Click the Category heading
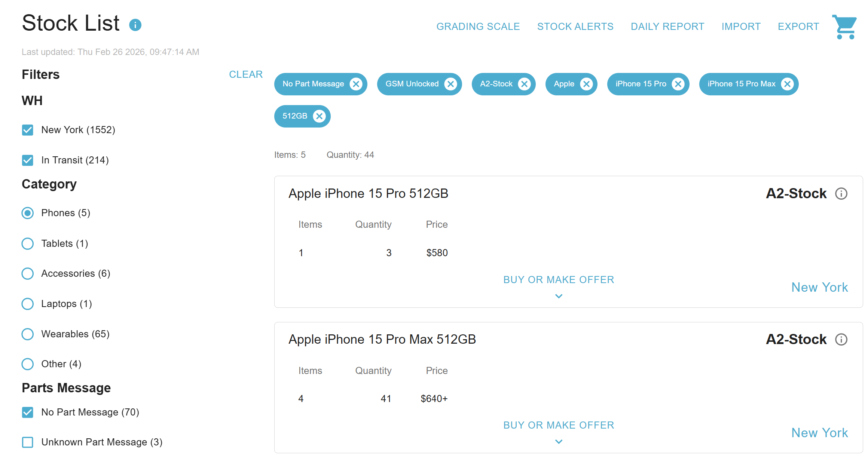The height and width of the screenshot is (460, 868). [49, 184]
